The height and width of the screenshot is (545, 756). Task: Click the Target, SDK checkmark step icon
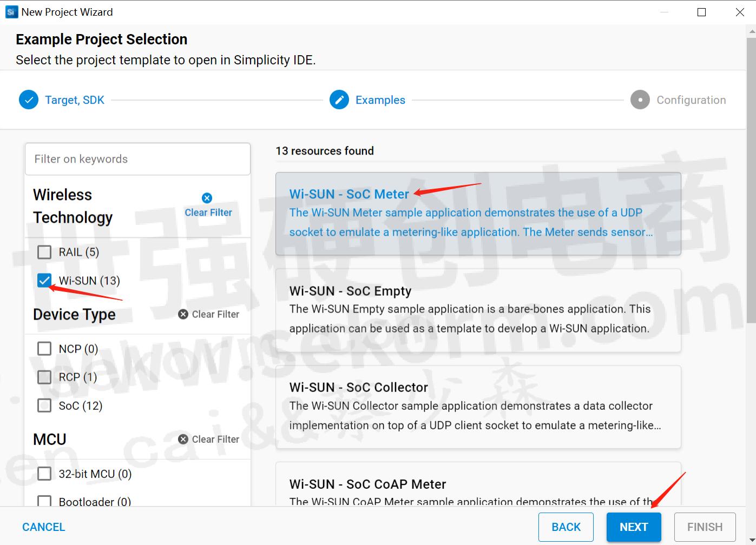click(28, 100)
